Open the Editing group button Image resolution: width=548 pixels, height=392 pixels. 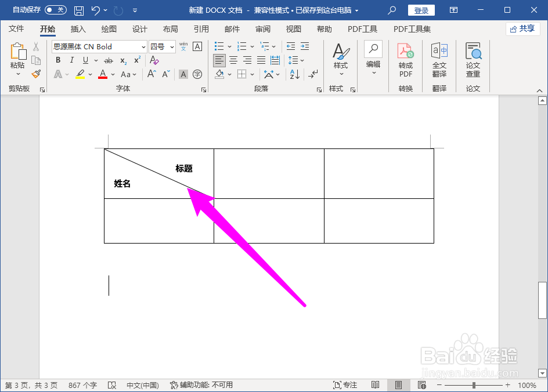(x=373, y=59)
